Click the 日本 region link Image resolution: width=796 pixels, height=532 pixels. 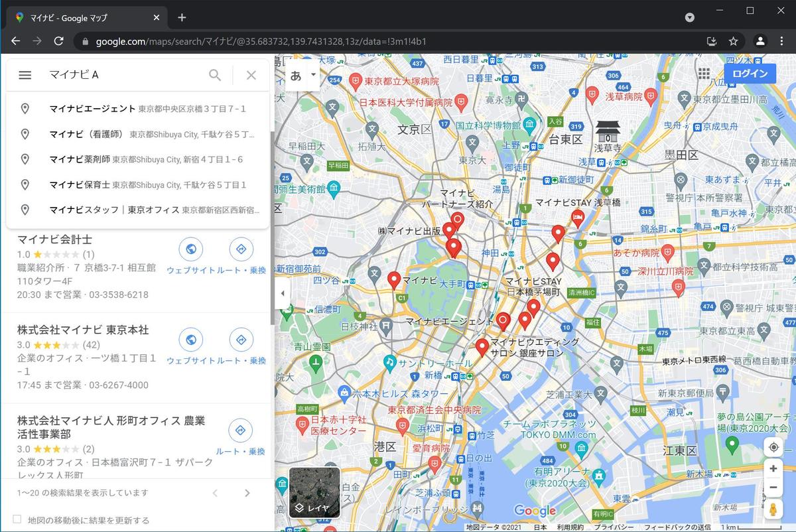540,527
